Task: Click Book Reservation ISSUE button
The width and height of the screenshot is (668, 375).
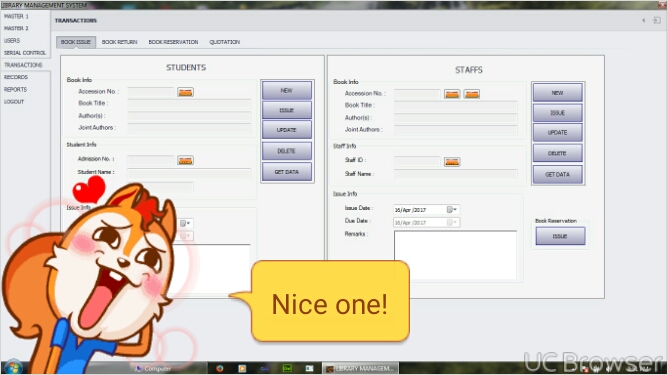Action: [560, 236]
